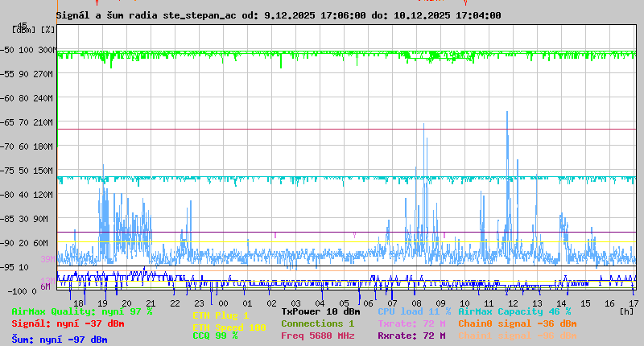
Task: Click the [h] unit label on time axis
Action: (626, 310)
